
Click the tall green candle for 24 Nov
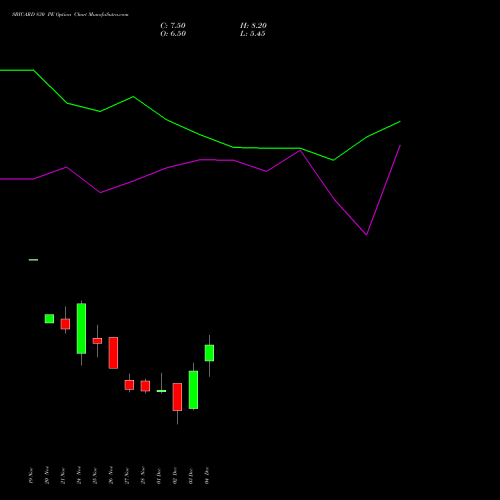coord(81,328)
